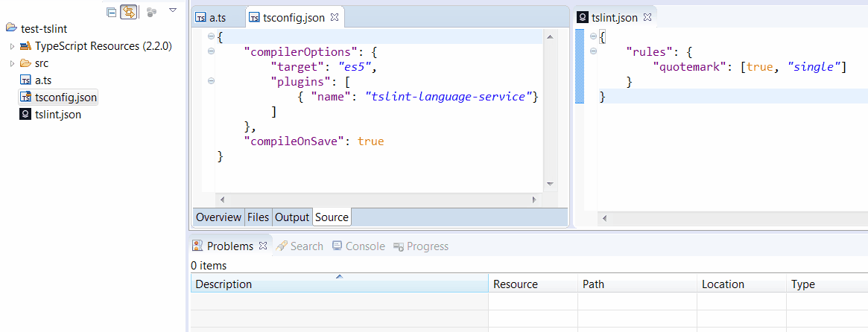Screen dimensions: 868x332
Task: Toggle Link with Editor in explorer toolbar
Action: tap(129, 11)
